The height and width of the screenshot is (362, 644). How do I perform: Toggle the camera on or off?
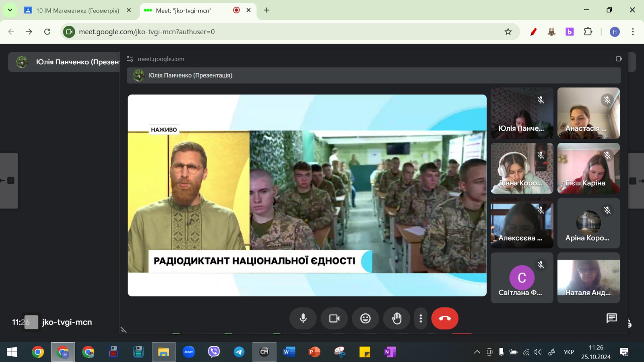tap(334, 319)
